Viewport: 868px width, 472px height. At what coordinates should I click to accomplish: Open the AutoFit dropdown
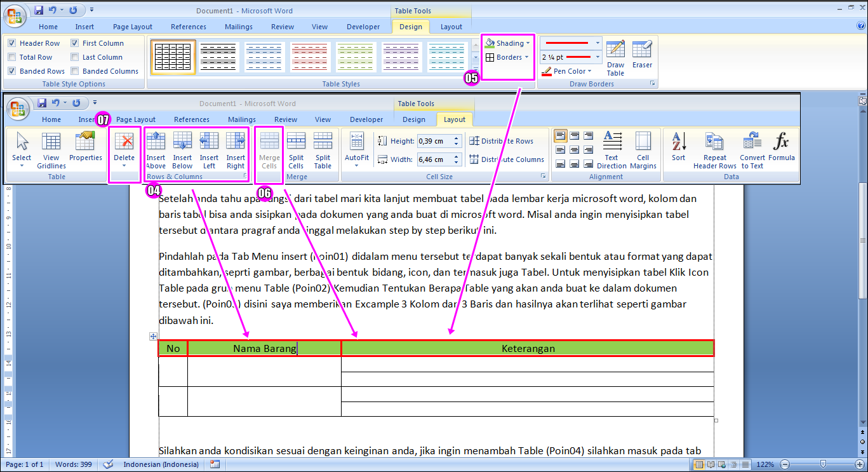click(357, 151)
